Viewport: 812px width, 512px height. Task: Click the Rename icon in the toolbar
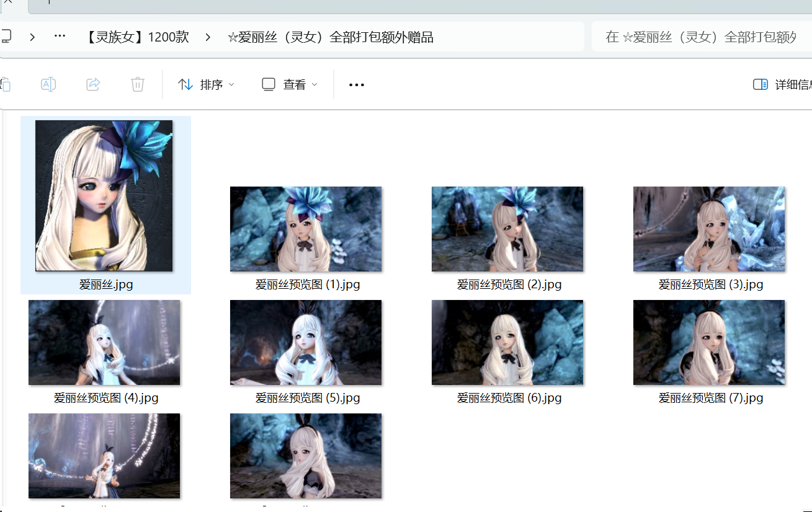click(48, 84)
